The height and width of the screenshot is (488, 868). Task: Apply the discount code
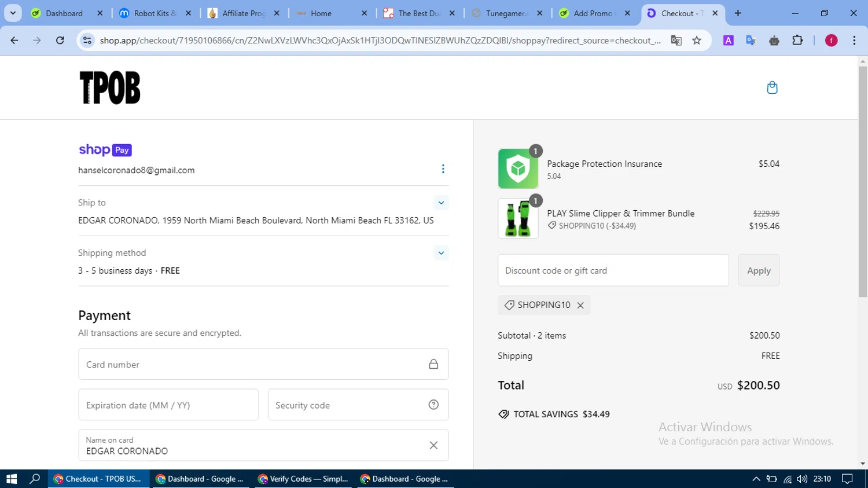click(x=759, y=270)
